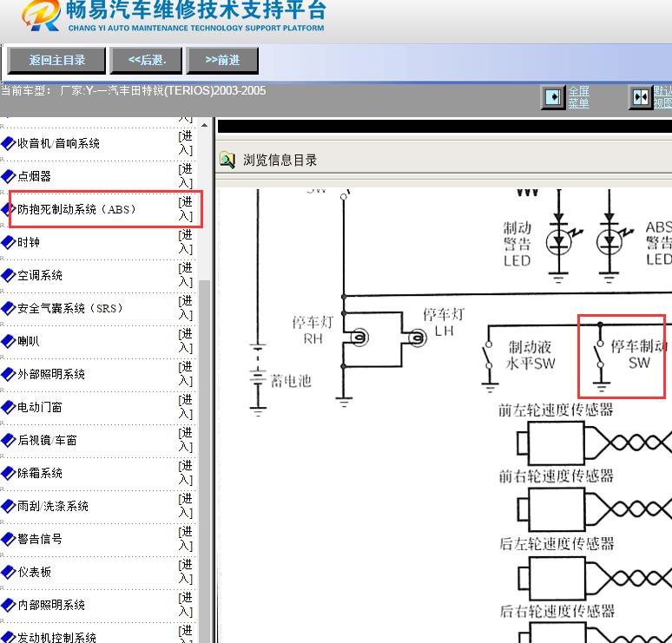Click [进入] link for 防抱死制动系统（ABS）
Screen dimensions: 672x643
tap(186, 209)
